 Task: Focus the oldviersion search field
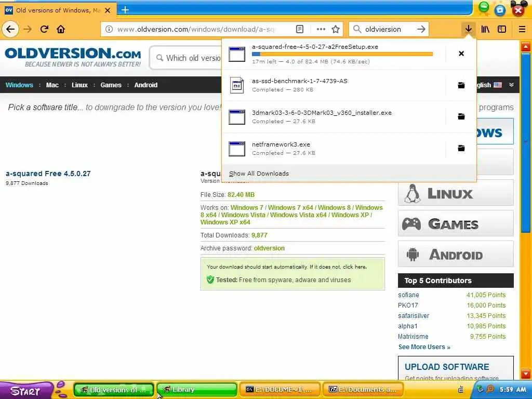click(389, 29)
